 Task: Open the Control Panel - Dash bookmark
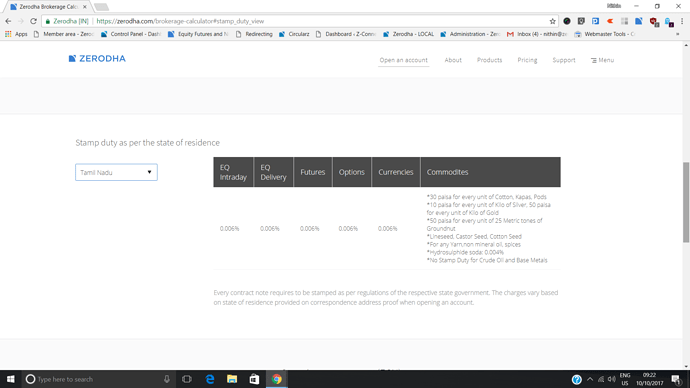131,34
